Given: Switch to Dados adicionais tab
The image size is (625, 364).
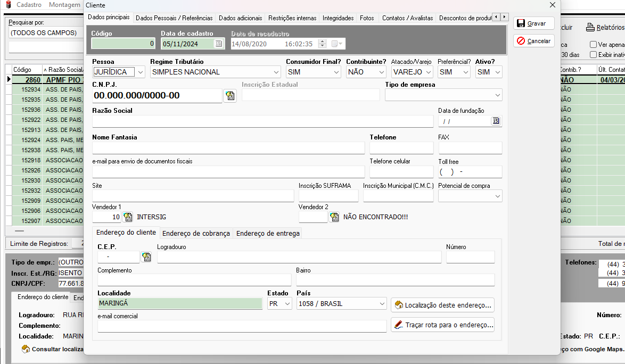Looking at the screenshot, I should click(240, 18).
